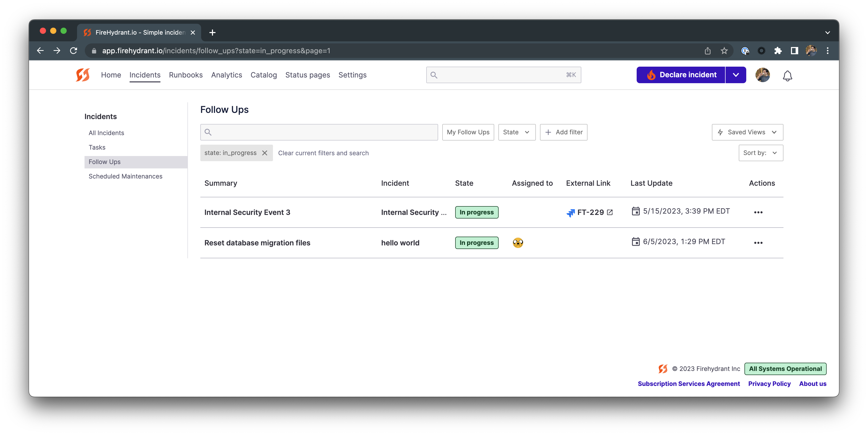Open the FT-229 Jira external link

point(590,212)
